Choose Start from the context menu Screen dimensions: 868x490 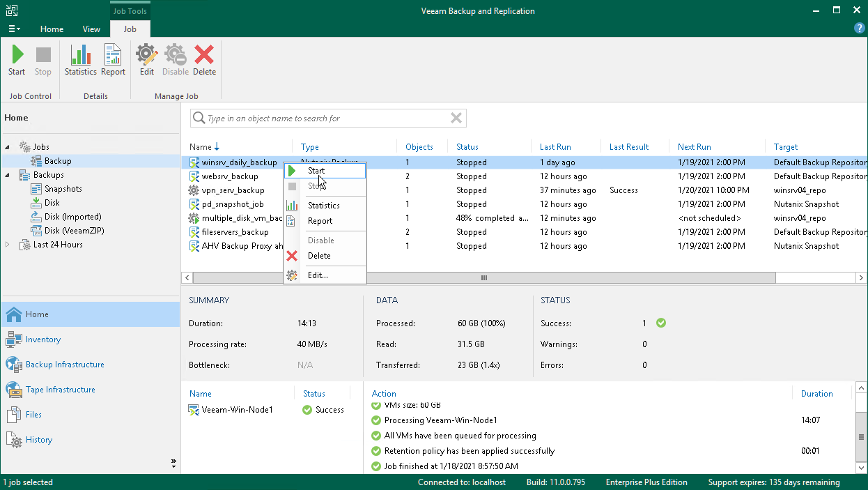coord(325,171)
